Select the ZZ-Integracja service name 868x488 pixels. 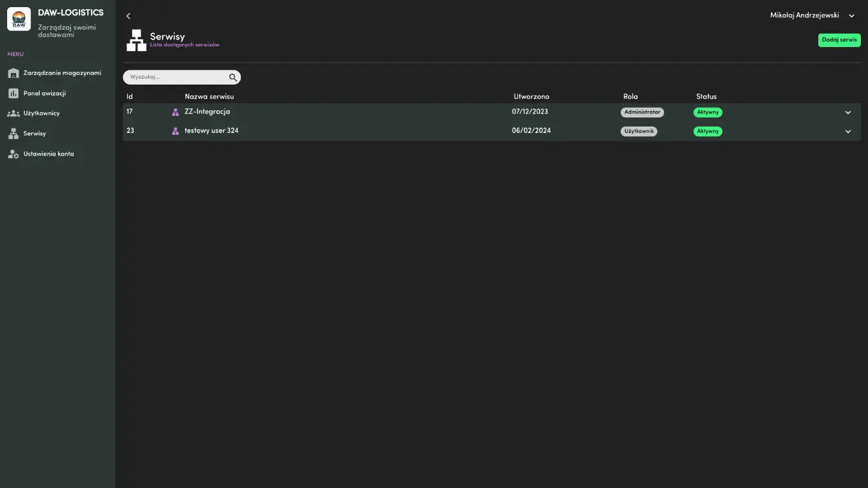point(207,112)
